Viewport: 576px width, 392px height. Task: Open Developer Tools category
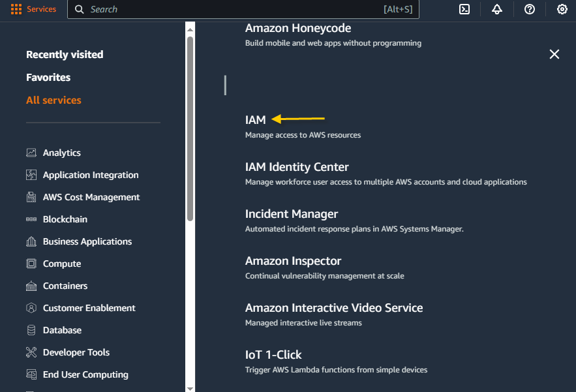click(x=76, y=352)
